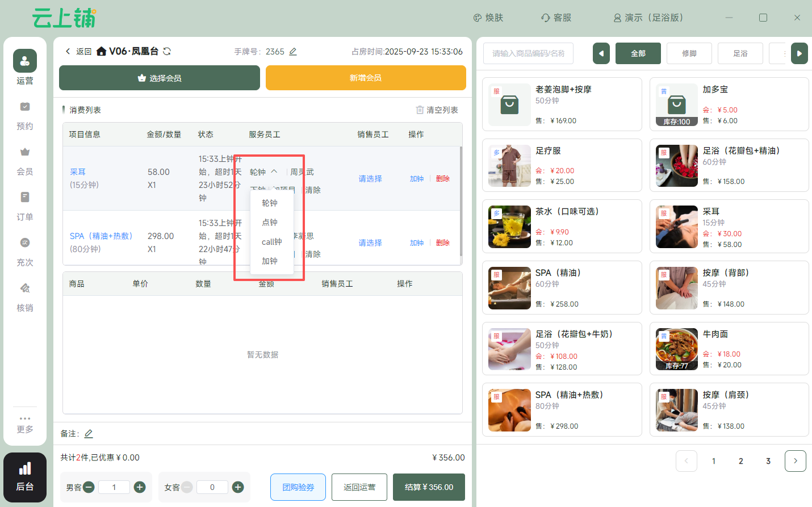Increase 女客 count with plus button
This screenshot has width=812, height=507.
click(238, 487)
